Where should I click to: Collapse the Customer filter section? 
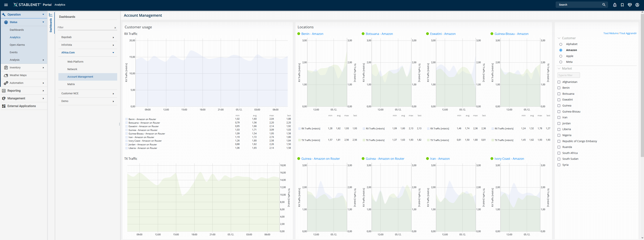559,38
